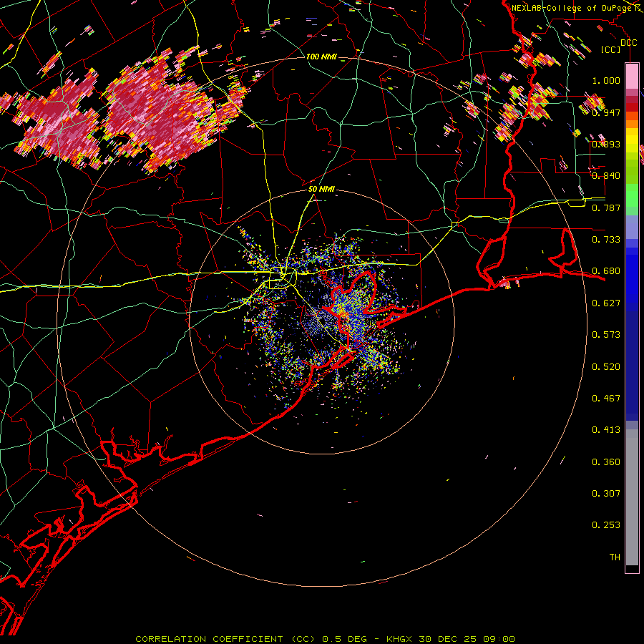The width and height of the screenshot is (644, 644).
Task: Select the 0.627 scale value
Action: click(x=606, y=303)
